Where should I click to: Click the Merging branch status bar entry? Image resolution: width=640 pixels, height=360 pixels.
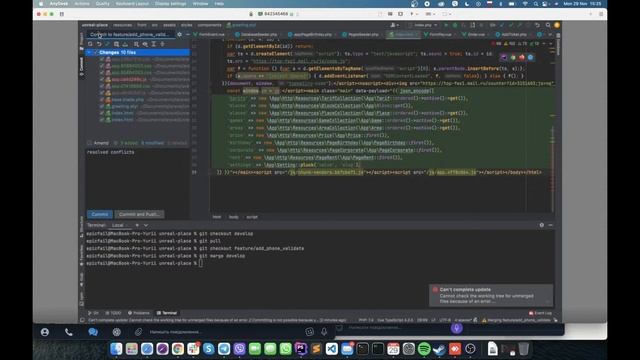coord(517,320)
